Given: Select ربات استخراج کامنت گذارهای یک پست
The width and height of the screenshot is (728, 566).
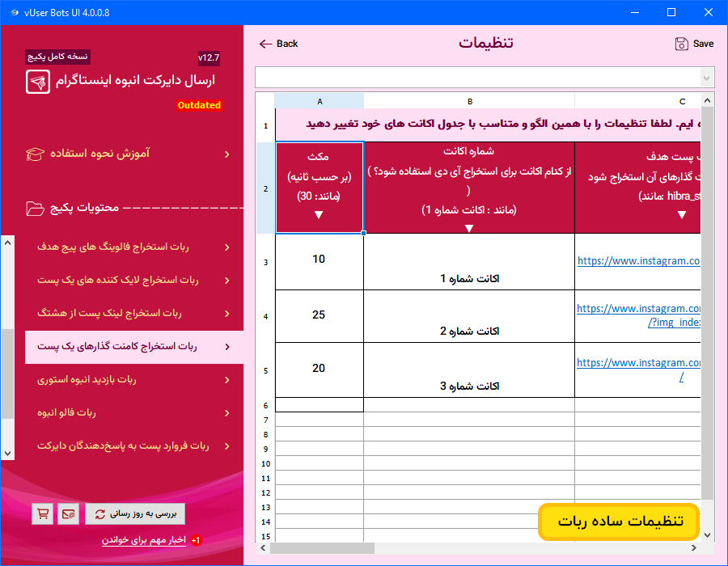Looking at the screenshot, I should click(134, 347).
